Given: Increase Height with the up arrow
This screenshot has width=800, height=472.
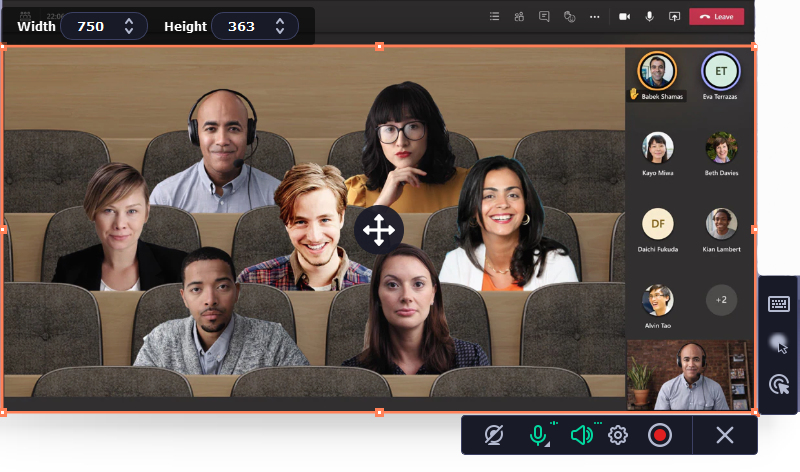Looking at the screenshot, I should pyautogui.click(x=280, y=21).
